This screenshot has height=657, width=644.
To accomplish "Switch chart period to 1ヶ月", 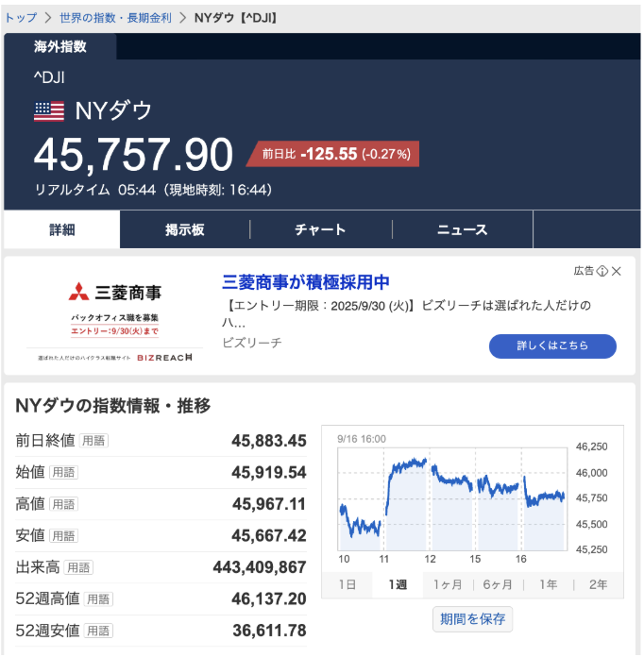I will 448,585.
